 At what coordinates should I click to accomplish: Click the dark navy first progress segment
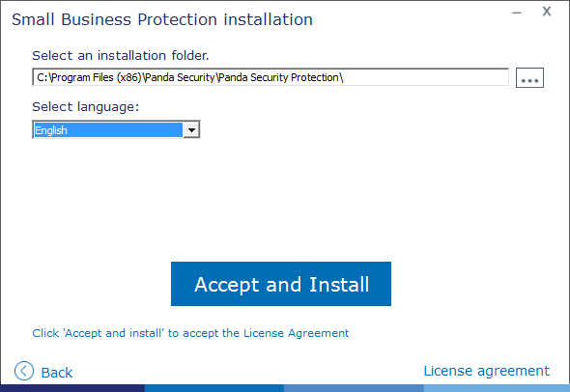(72, 388)
